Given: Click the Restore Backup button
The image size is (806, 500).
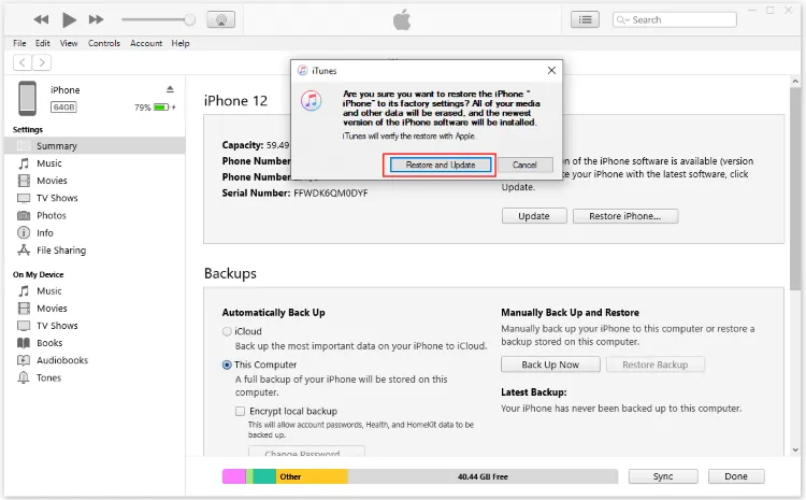Looking at the screenshot, I should click(x=655, y=365).
